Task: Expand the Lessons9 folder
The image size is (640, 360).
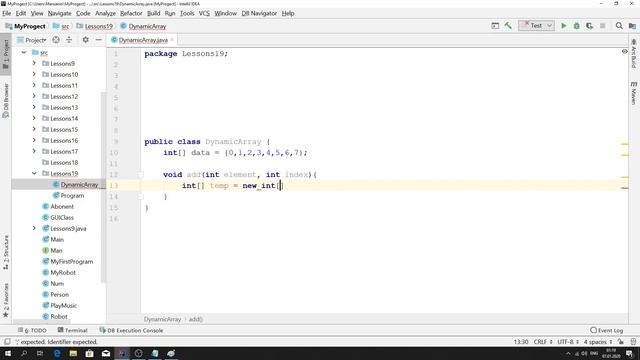Action: click(x=34, y=63)
